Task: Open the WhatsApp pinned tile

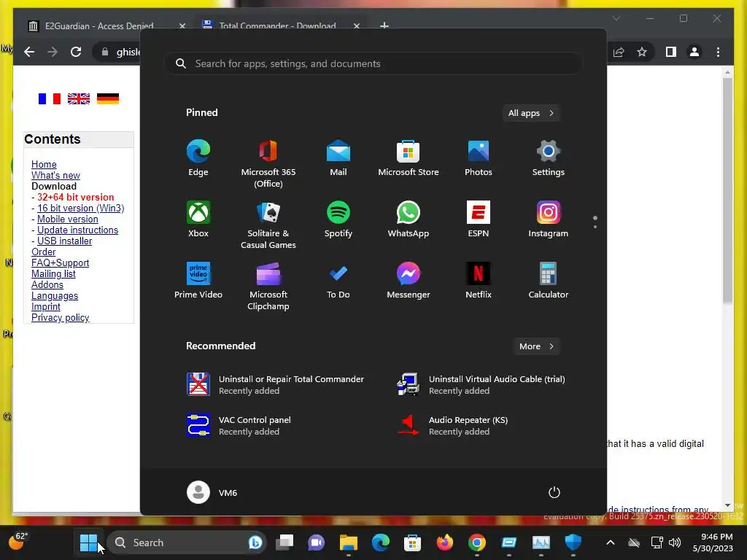Action: point(409,219)
